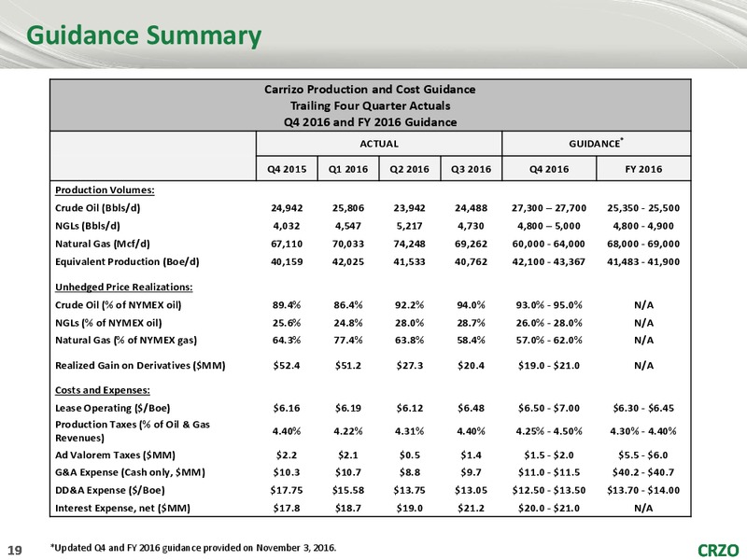Select crude oil value 24,942
Screen dimensions: 747x560
coord(287,208)
